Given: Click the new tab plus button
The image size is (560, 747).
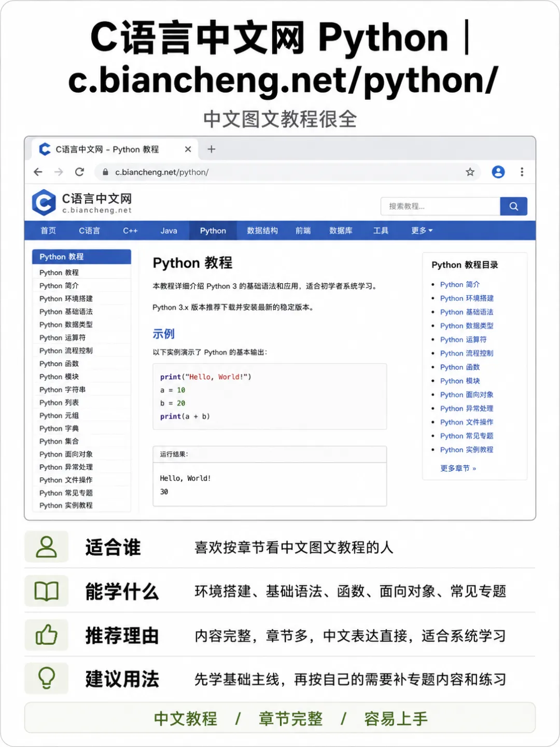Looking at the screenshot, I should click(212, 149).
